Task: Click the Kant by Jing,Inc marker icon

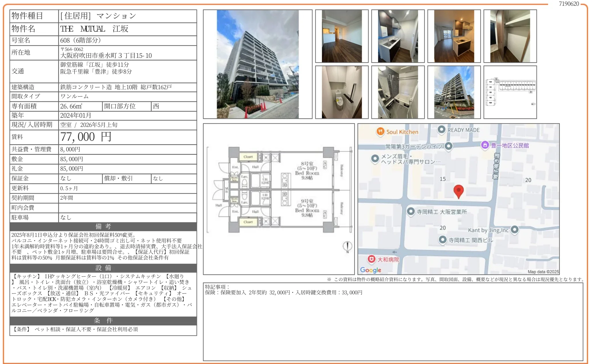Action: 515,230
